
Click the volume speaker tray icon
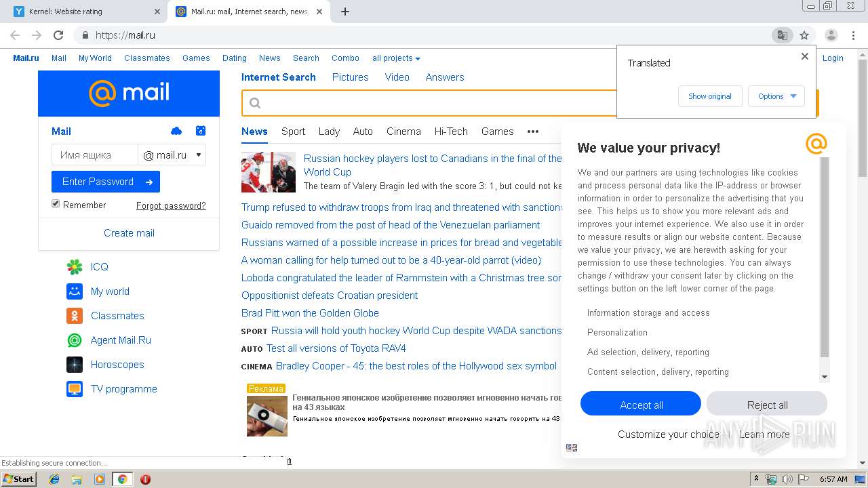click(x=787, y=479)
